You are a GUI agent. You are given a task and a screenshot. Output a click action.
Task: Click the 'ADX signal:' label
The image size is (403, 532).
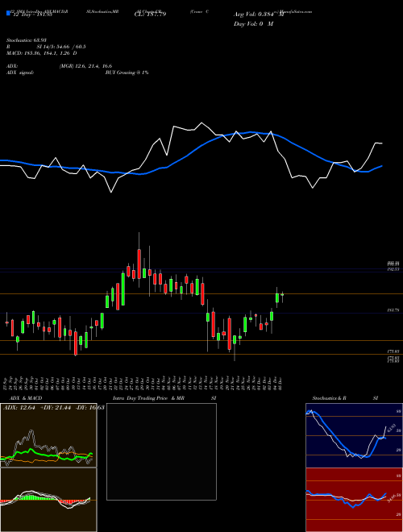(20, 73)
